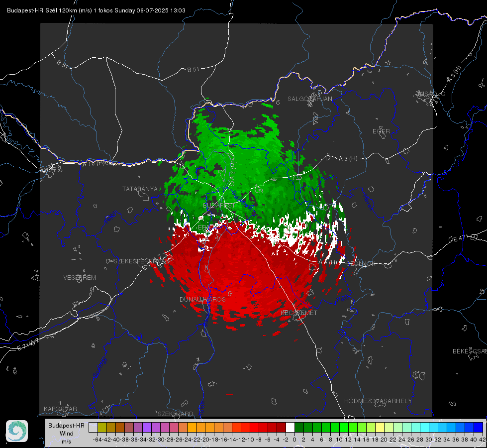Click the '-64' value on the legend scale
The height and width of the screenshot is (448, 487).
coord(97,440)
